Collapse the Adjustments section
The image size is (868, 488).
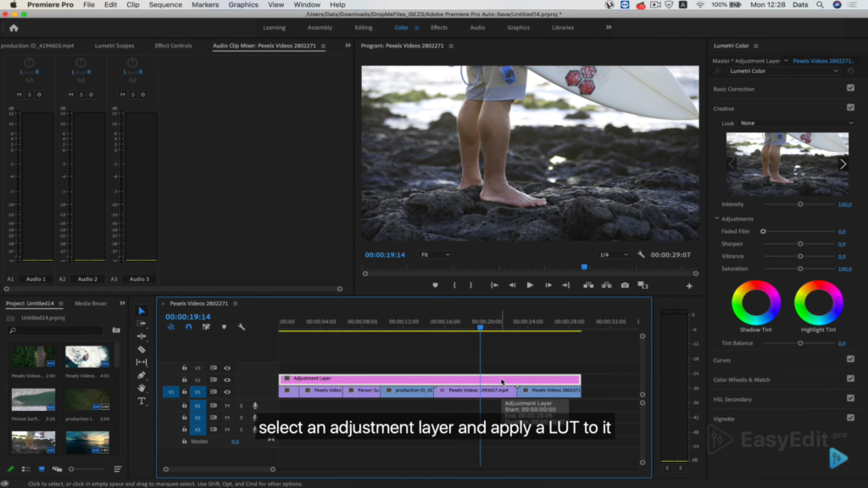(x=717, y=219)
